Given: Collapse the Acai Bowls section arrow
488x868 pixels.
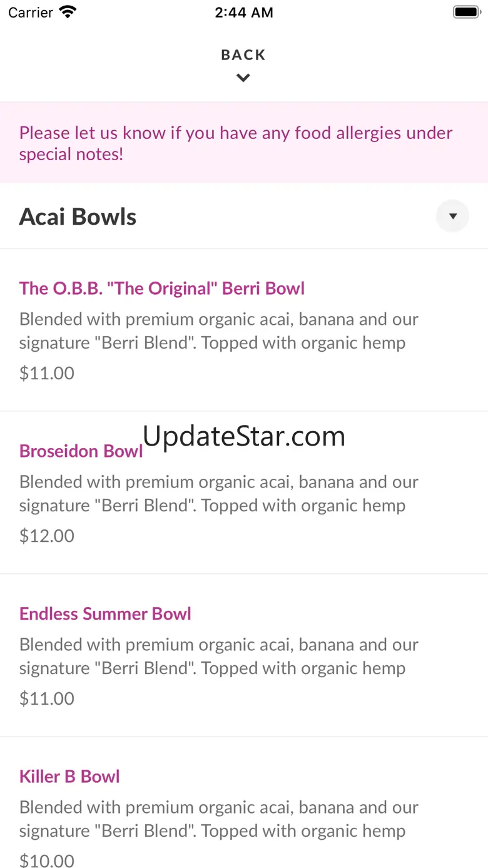Looking at the screenshot, I should (x=452, y=217).
